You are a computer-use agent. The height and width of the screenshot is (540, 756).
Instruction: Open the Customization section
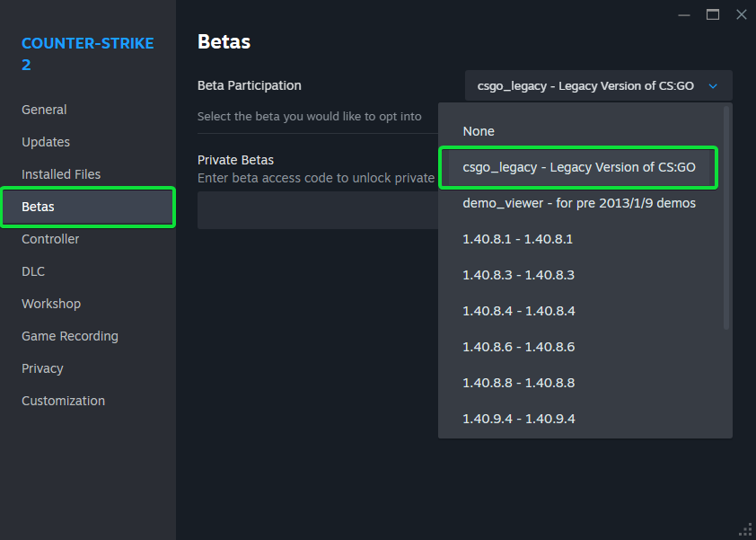tap(63, 401)
